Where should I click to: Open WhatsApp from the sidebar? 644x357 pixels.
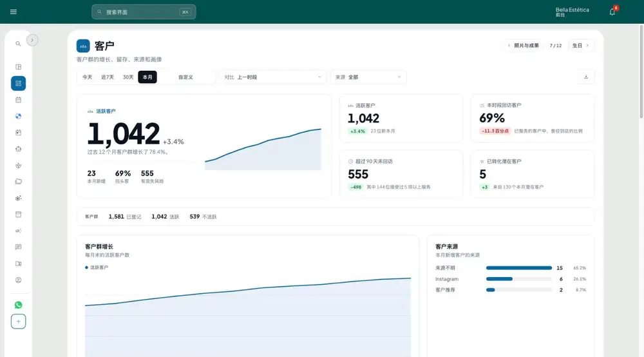coord(19,305)
